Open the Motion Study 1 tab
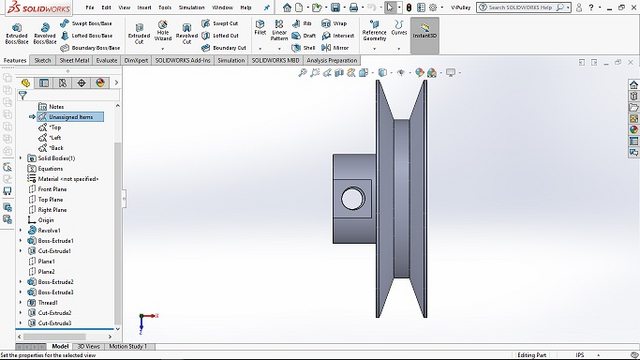Screen dimensions: 640x360 point(128,346)
